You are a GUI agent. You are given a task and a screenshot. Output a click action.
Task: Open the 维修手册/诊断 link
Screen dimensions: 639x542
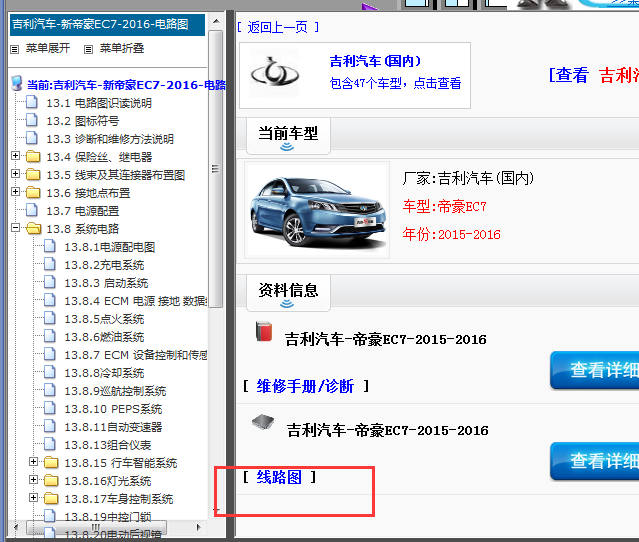305,386
